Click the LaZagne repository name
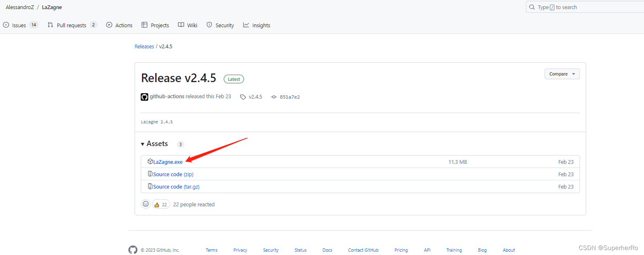This screenshot has height=255, width=644. click(52, 7)
